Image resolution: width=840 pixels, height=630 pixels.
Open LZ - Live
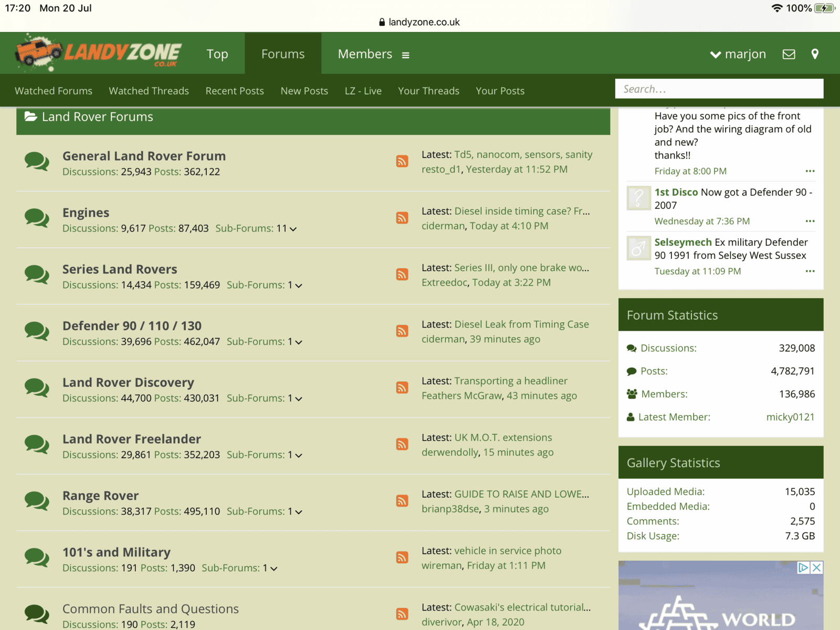[x=363, y=91]
